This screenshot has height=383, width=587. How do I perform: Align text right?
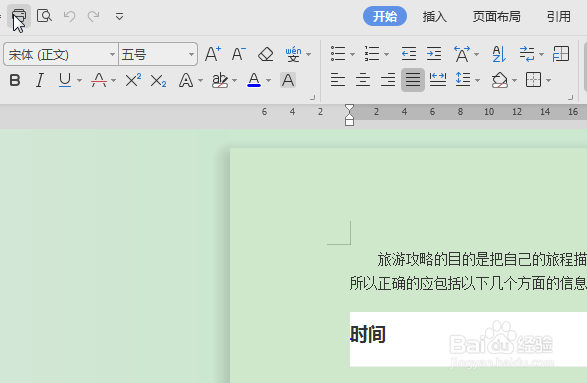[388, 80]
